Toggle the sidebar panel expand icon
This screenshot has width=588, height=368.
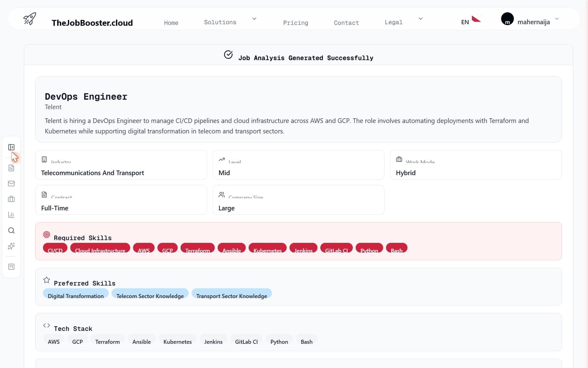tap(11, 147)
